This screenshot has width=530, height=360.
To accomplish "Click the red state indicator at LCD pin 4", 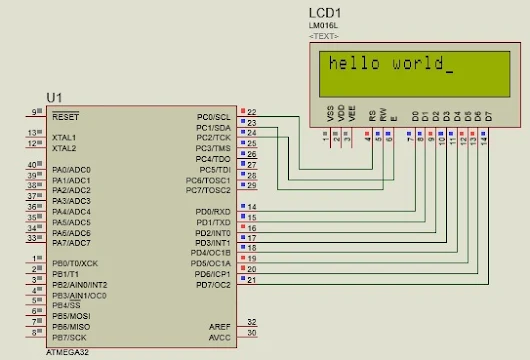I will click(367, 134).
